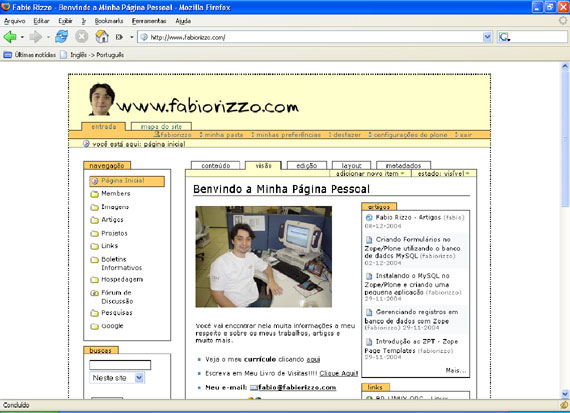The image size is (570, 413).
Task: Click the buscas search text field
Action: (120, 365)
